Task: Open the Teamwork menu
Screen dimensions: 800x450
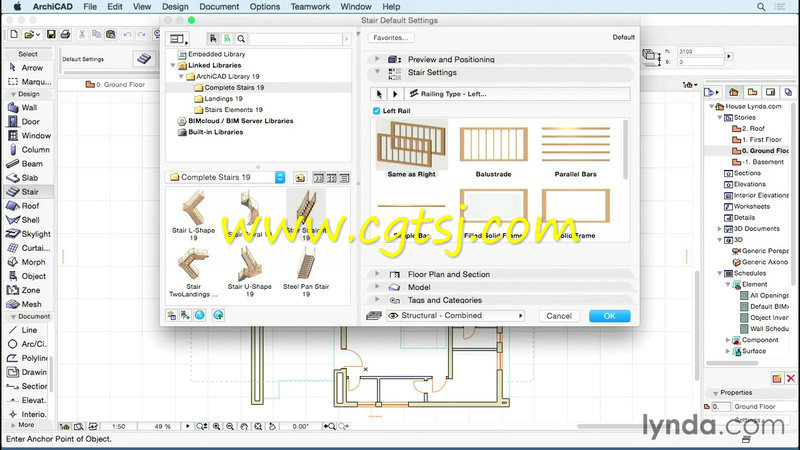Action: coord(310,7)
